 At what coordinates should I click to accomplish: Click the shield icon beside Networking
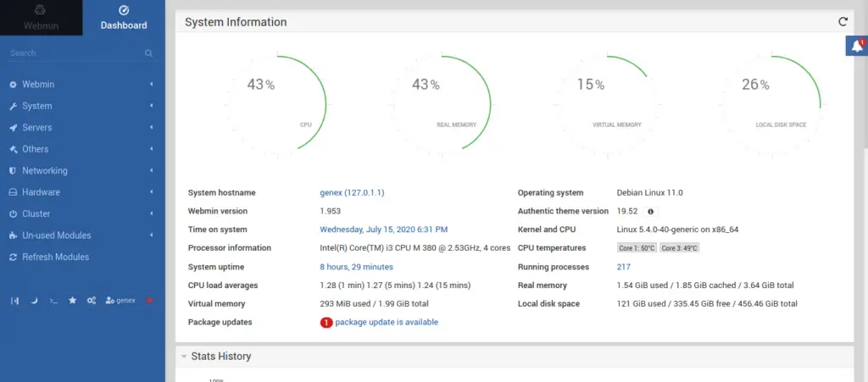pos(14,171)
